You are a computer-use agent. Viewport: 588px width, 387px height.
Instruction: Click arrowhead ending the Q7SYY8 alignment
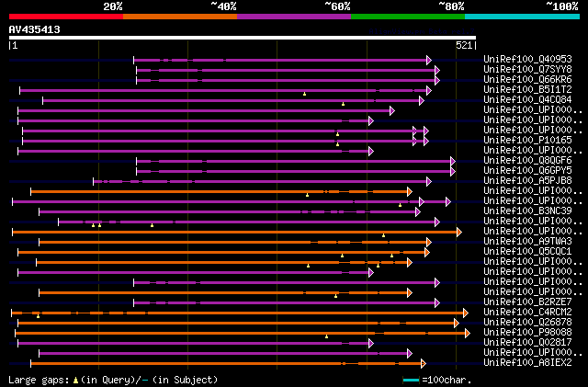click(x=437, y=70)
